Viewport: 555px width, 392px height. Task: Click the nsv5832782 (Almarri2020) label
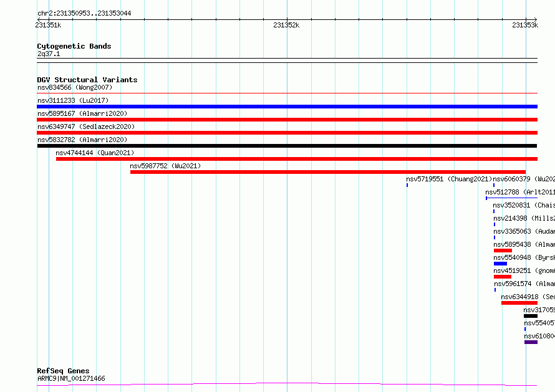point(82,140)
